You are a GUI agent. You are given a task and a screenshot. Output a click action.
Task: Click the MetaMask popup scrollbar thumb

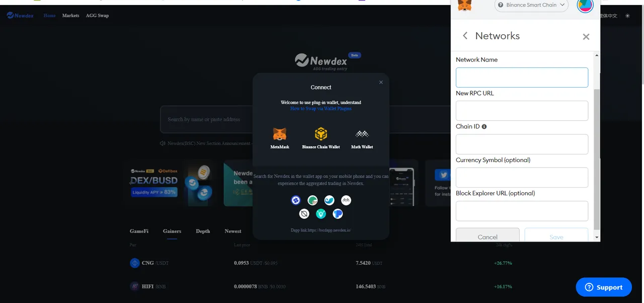click(x=597, y=159)
